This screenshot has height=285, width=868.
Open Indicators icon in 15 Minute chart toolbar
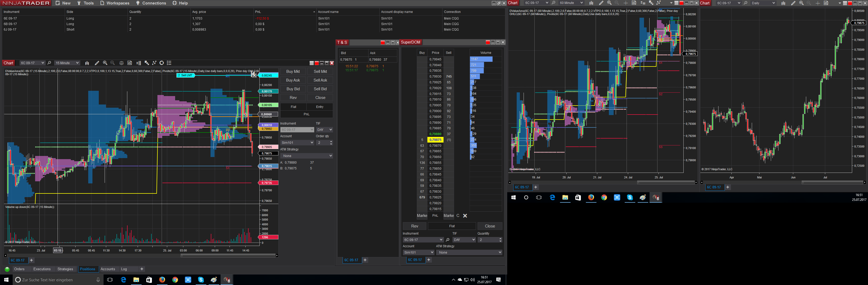click(x=147, y=63)
